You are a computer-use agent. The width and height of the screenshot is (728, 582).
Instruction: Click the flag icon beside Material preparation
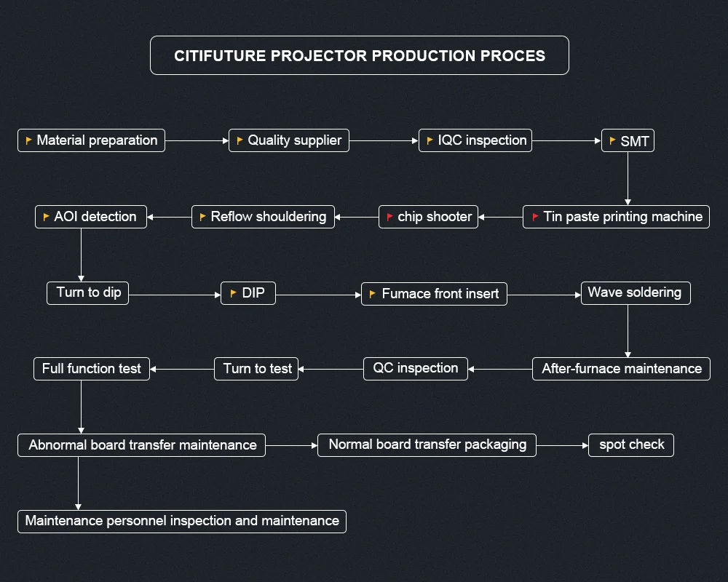point(28,140)
